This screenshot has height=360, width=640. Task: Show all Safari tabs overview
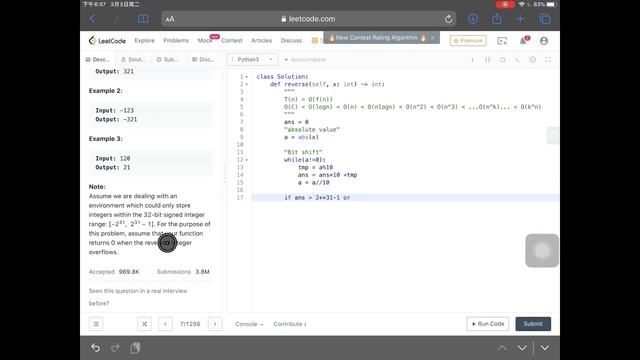pos(544,19)
